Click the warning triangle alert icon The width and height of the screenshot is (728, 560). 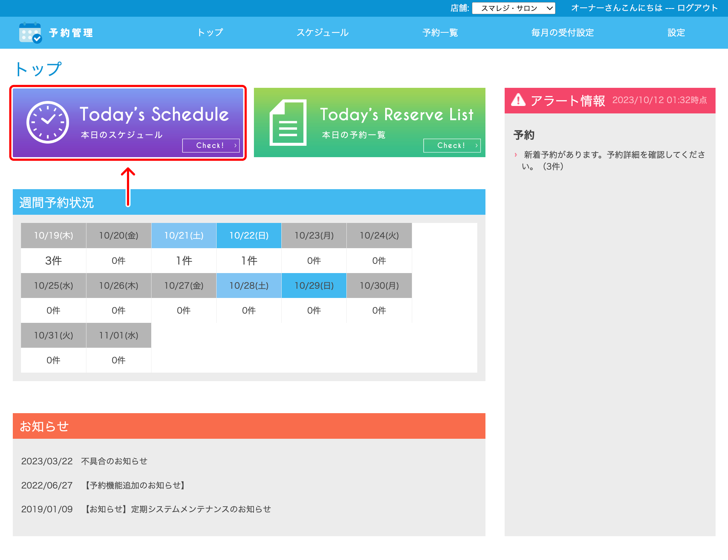(518, 100)
